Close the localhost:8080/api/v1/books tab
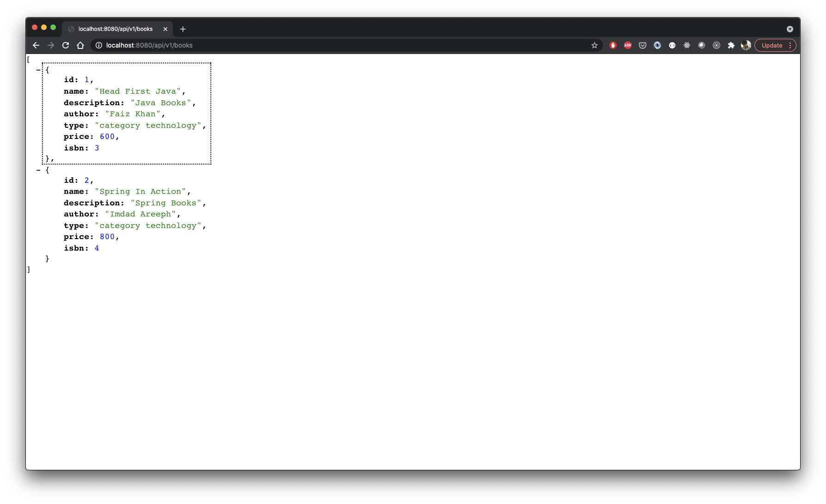 point(165,29)
